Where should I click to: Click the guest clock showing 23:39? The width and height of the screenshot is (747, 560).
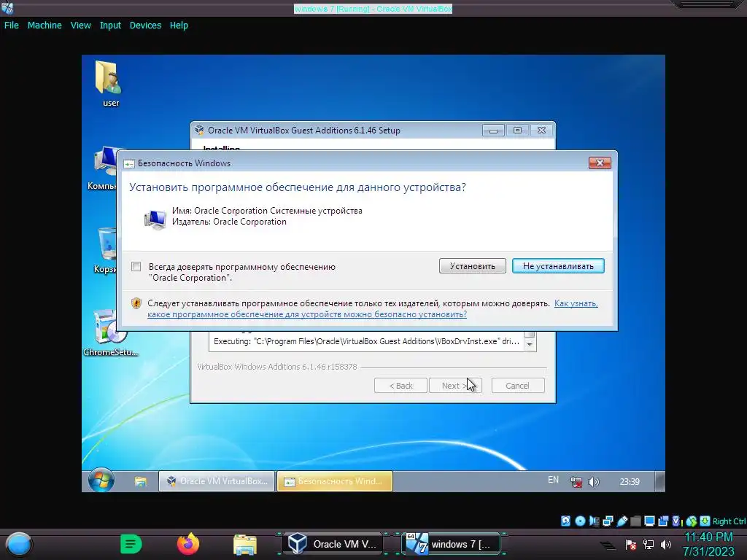point(630,482)
